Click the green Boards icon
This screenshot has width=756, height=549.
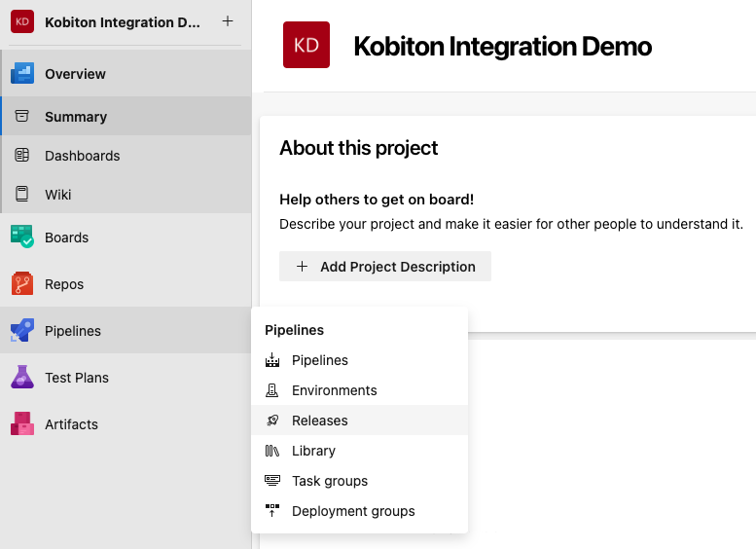(22, 237)
